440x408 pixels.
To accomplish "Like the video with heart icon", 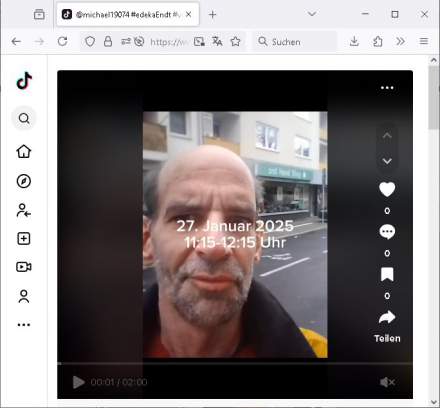I will tap(387, 190).
